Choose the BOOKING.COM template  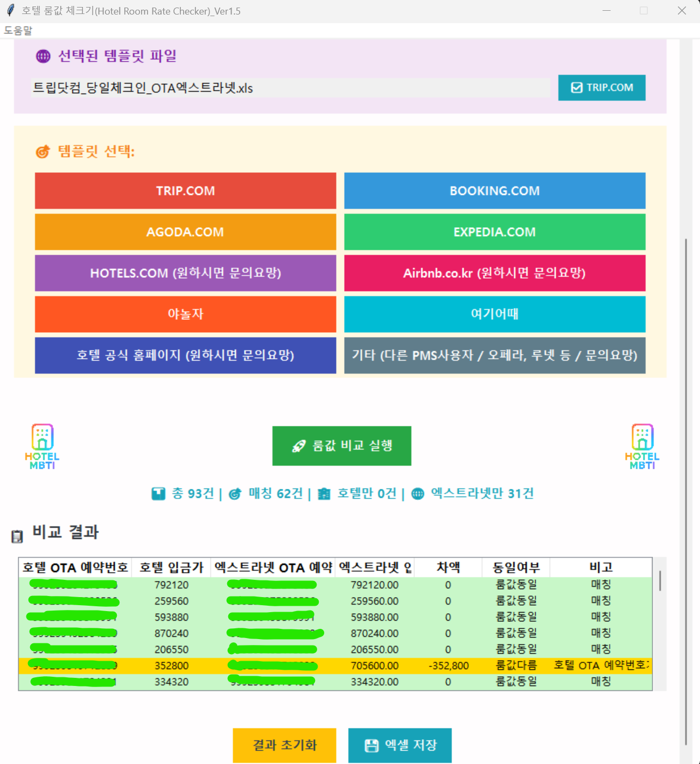pos(494,191)
